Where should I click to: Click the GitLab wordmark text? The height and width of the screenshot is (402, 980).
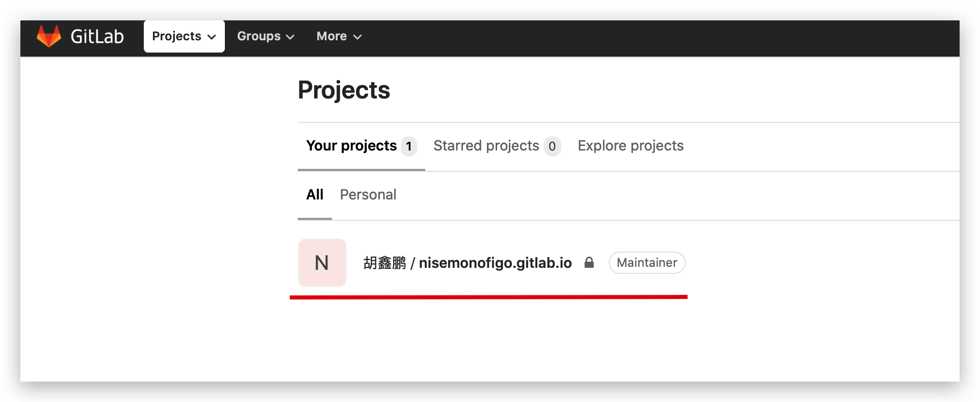[97, 36]
